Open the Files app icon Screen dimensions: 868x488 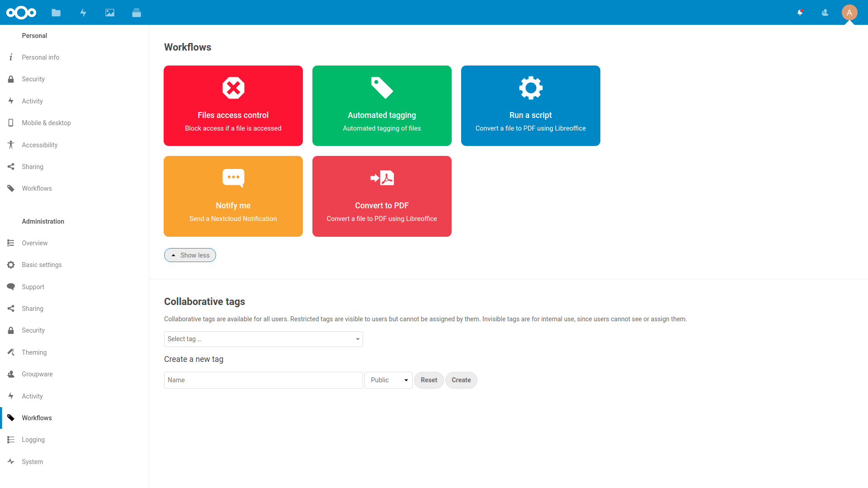click(56, 13)
